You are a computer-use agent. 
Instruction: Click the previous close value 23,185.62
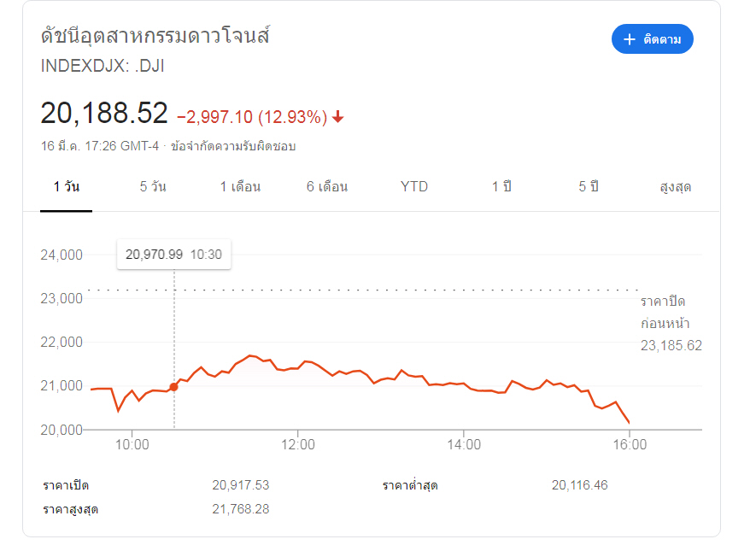pyautogui.click(x=671, y=345)
